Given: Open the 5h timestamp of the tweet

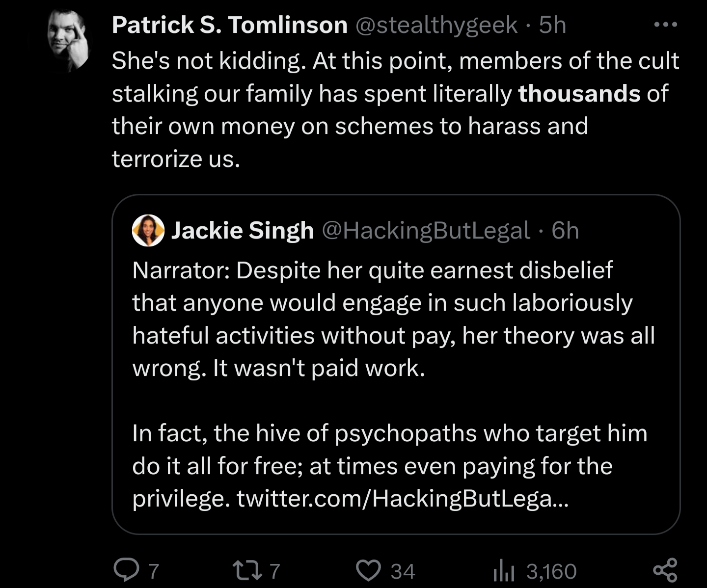Looking at the screenshot, I should click(x=552, y=25).
